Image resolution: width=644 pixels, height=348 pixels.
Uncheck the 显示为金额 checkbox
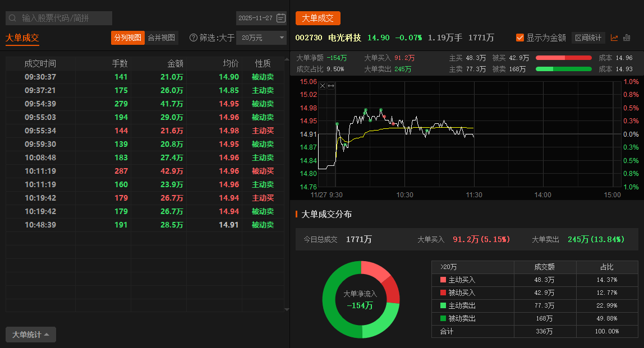520,38
